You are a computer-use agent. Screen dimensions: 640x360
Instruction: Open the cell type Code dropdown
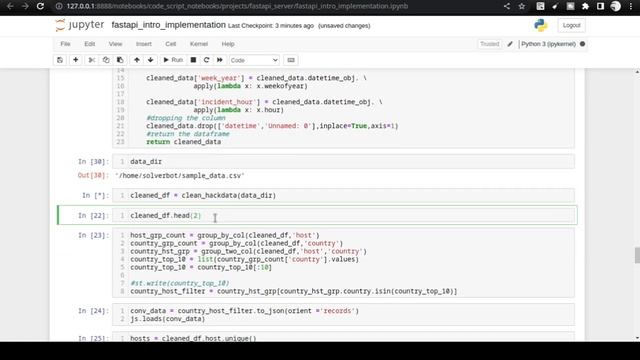(x=254, y=60)
